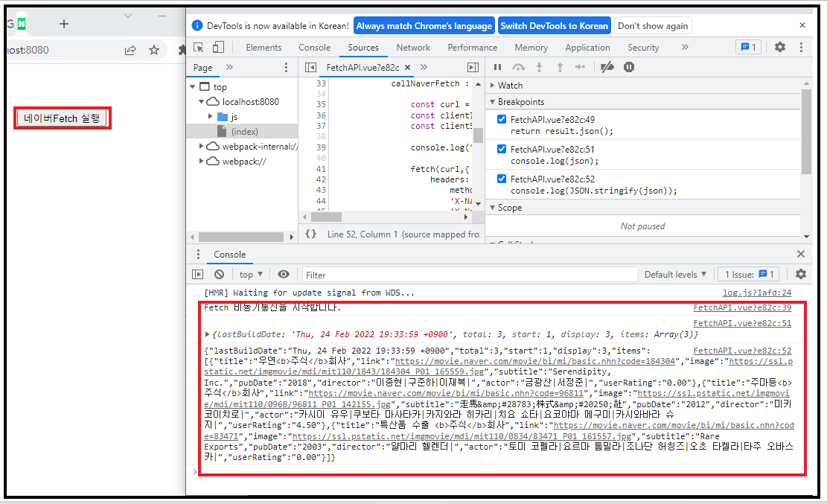Viewport: 827px width, 504px height.
Task: Click the Don't show again button
Action: (x=653, y=26)
